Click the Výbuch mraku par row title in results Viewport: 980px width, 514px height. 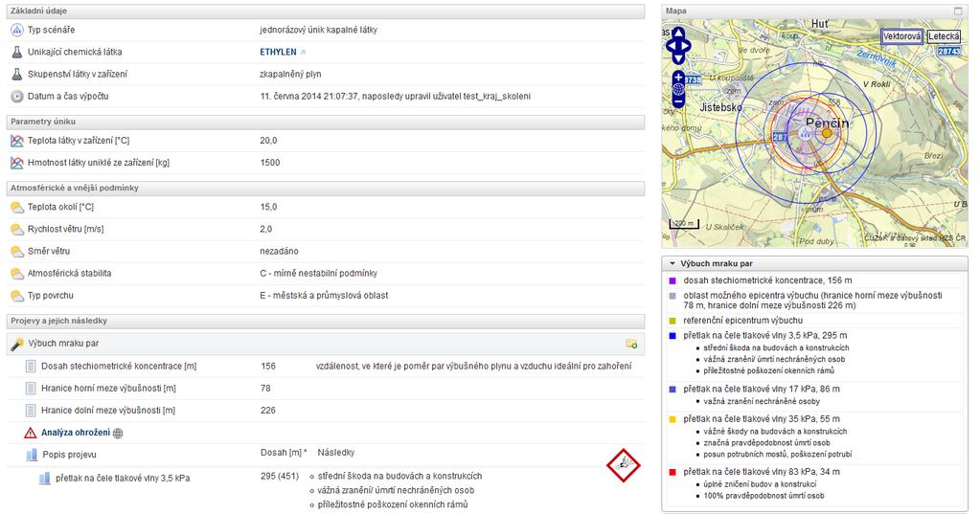pyautogui.click(x=63, y=344)
